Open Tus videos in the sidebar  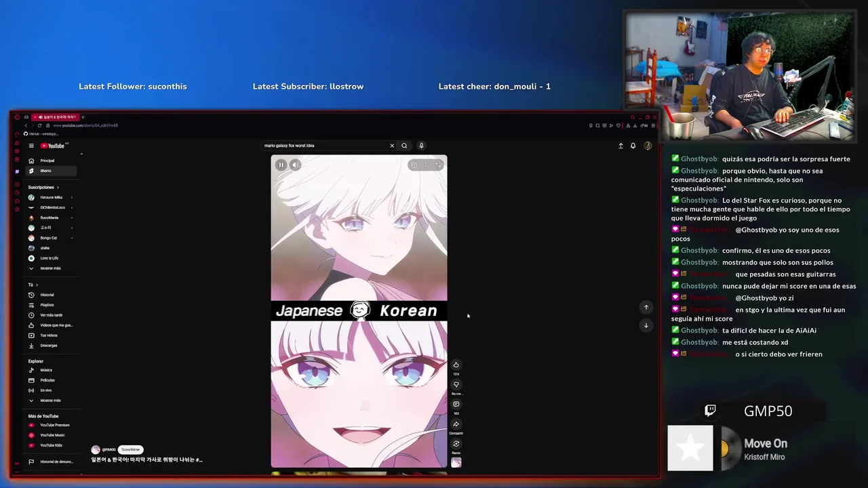pyautogui.click(x=52, y=335)
